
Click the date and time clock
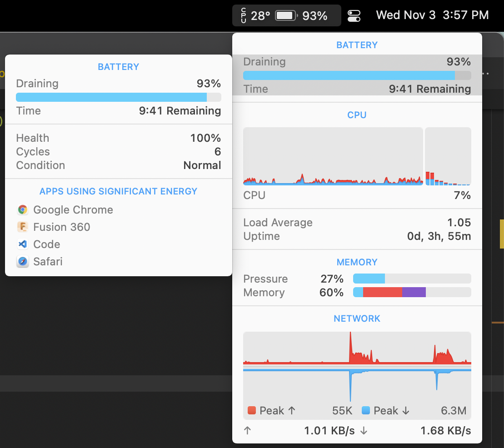[x=432, y=15]
